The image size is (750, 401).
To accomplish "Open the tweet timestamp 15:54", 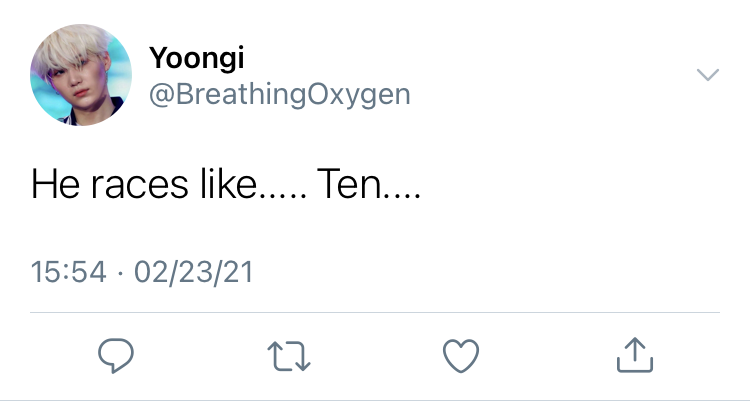I will click(x=68, y=272).
